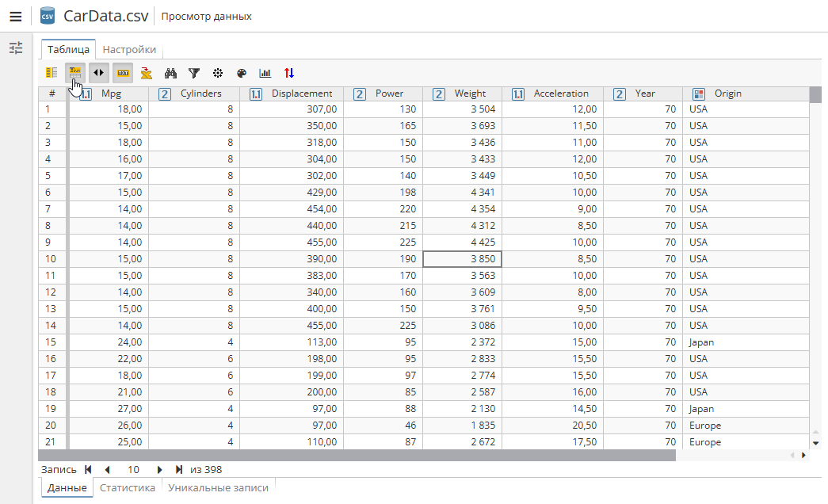Open the Статистика bottom tab
This screenshot has height=504, width=828.
pyautogui.click(x=128, y=487)
